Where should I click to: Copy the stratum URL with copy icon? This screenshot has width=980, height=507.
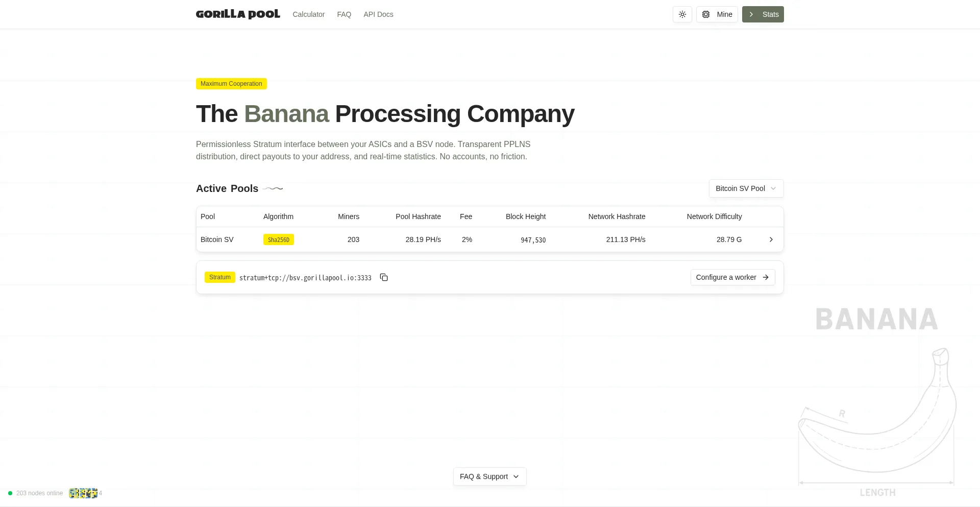click(384, 277)
